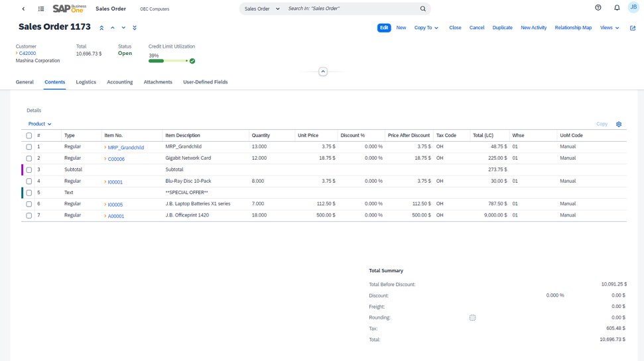The height and width of the screenshot is (361, 644).
Task: Open the main menu list icon
Action: (x=41, y=9)
